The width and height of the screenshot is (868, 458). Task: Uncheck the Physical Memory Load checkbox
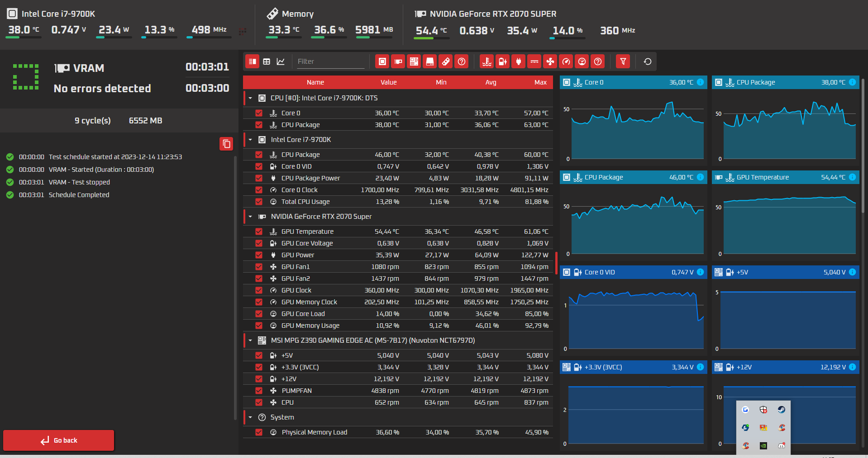click(259, 432)
